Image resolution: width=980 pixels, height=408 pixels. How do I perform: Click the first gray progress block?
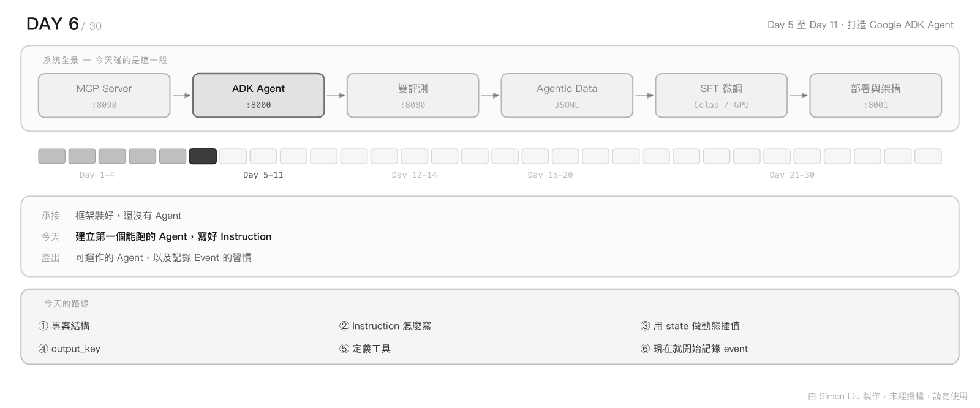[52, 156]
